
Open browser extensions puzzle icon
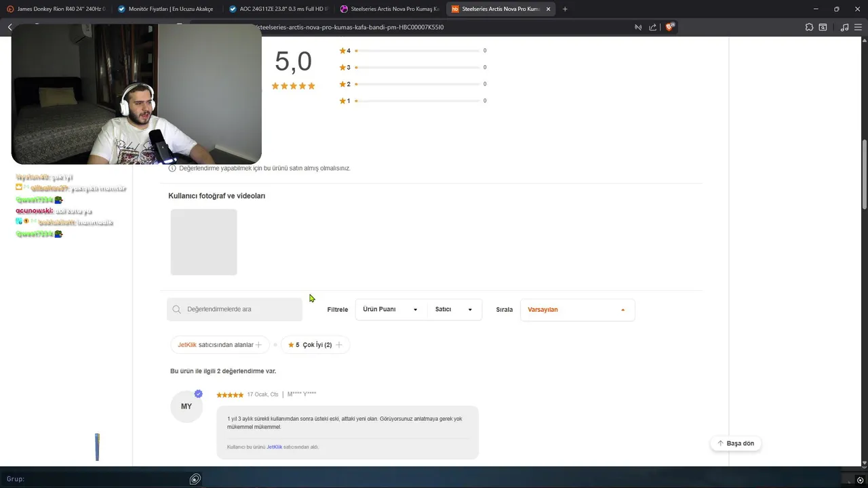pos(809,27)
